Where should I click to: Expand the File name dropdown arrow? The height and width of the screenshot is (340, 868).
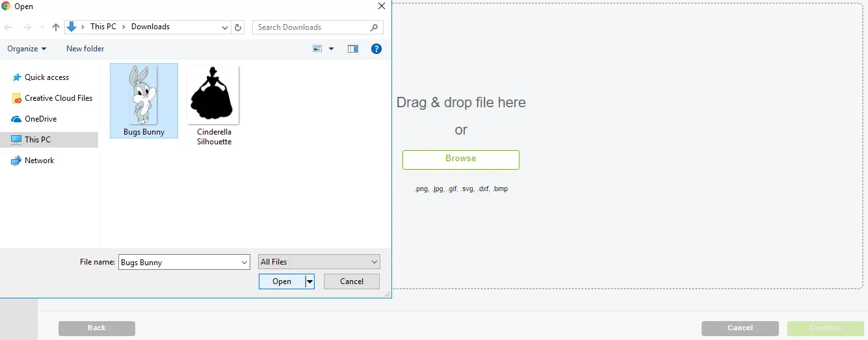(244, 262)
